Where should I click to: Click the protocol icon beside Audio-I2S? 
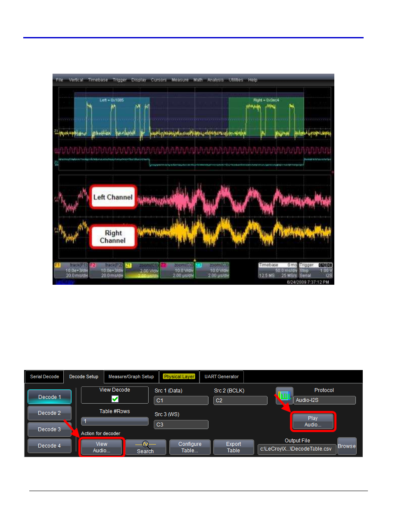(284, 395)
